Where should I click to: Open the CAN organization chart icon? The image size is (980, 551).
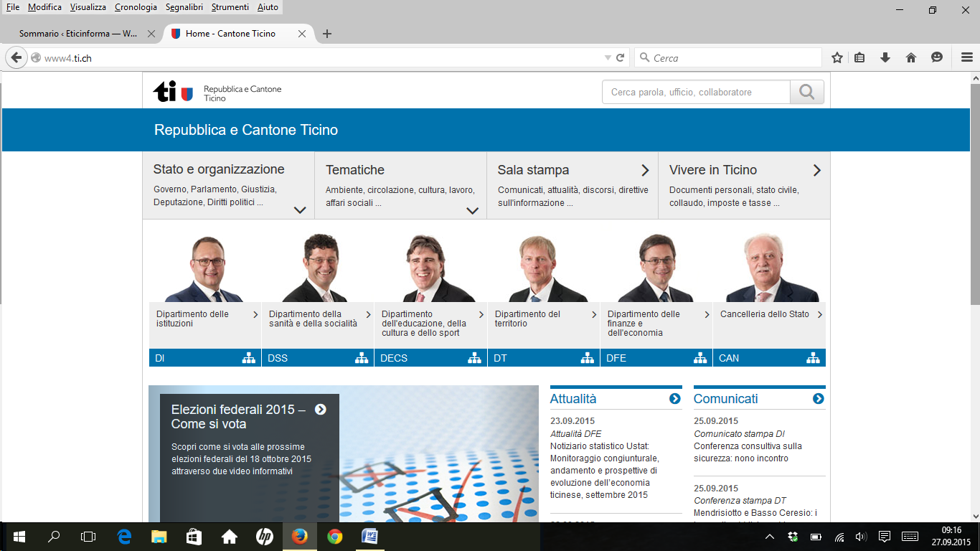813,358
